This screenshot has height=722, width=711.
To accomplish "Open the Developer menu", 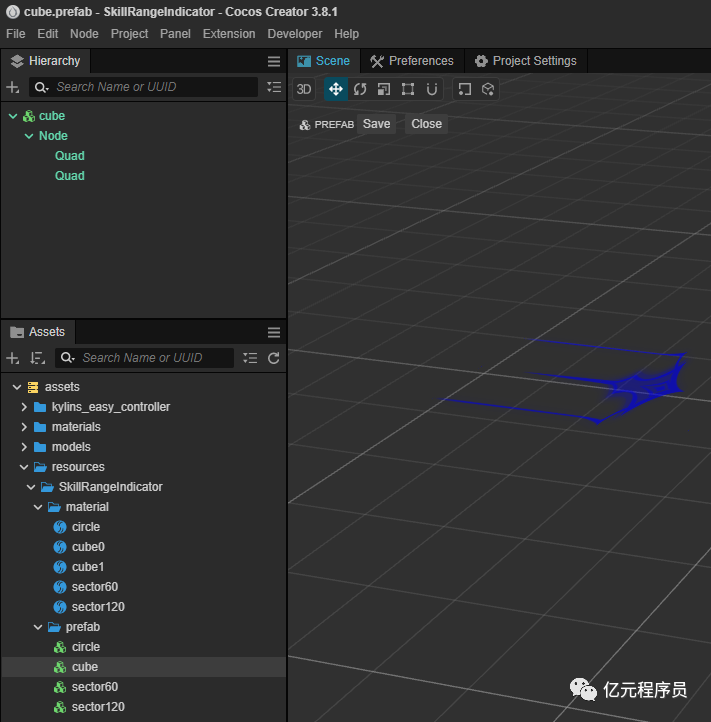I will click(295, 34).
